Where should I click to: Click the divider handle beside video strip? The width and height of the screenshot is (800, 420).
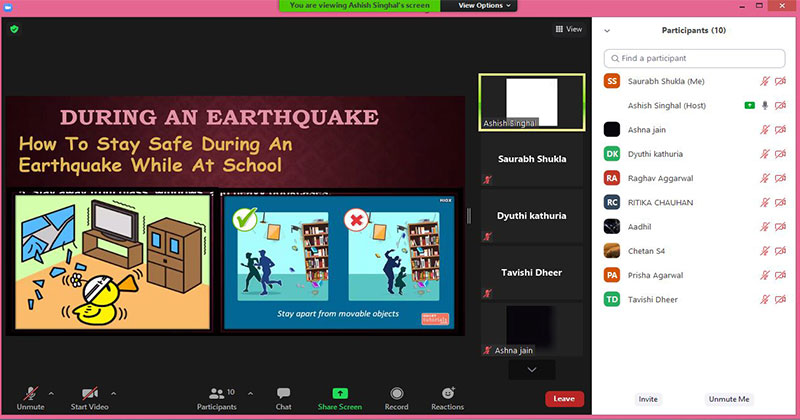coord(470,217)
